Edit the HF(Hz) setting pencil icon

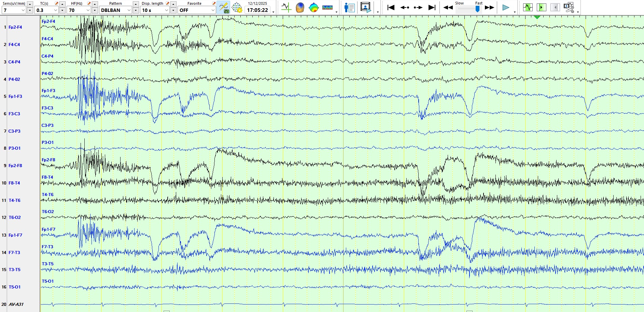89,3
